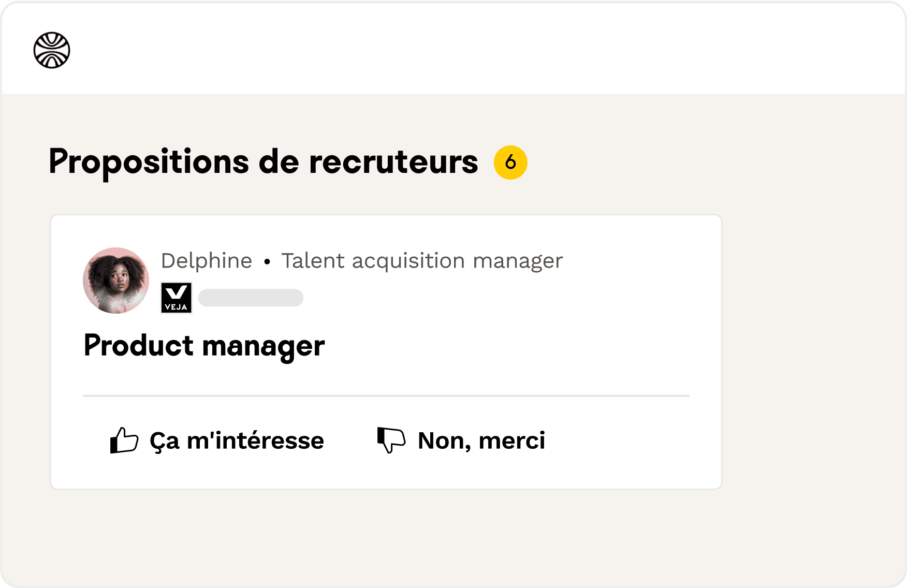Click the round globe logo top-left
This screenshot has height=588, width=907.
52,50
